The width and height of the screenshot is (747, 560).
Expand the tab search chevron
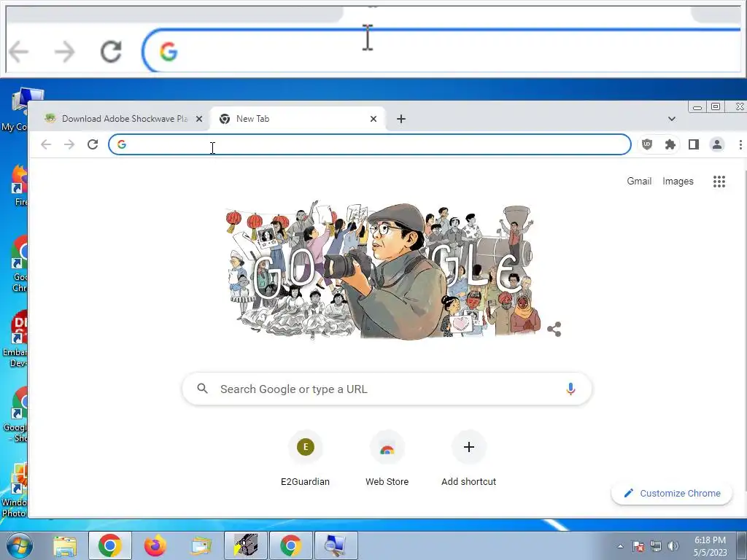[672, 119]
